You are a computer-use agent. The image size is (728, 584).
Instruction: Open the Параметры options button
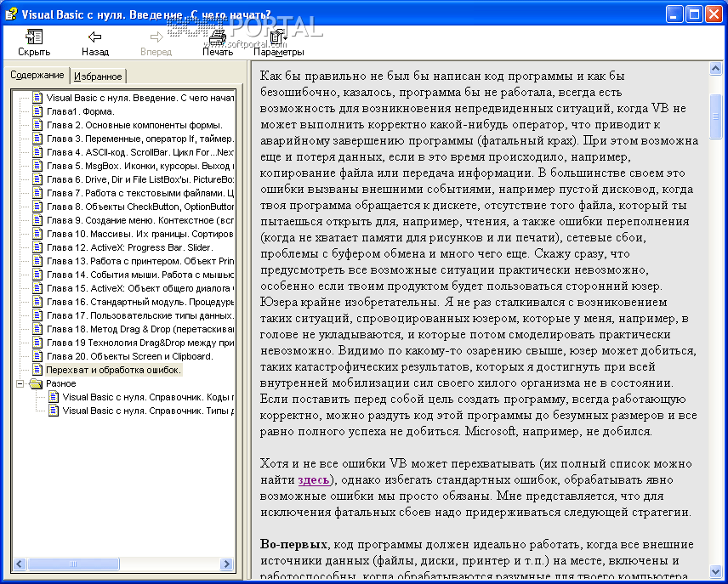[279, 43]
